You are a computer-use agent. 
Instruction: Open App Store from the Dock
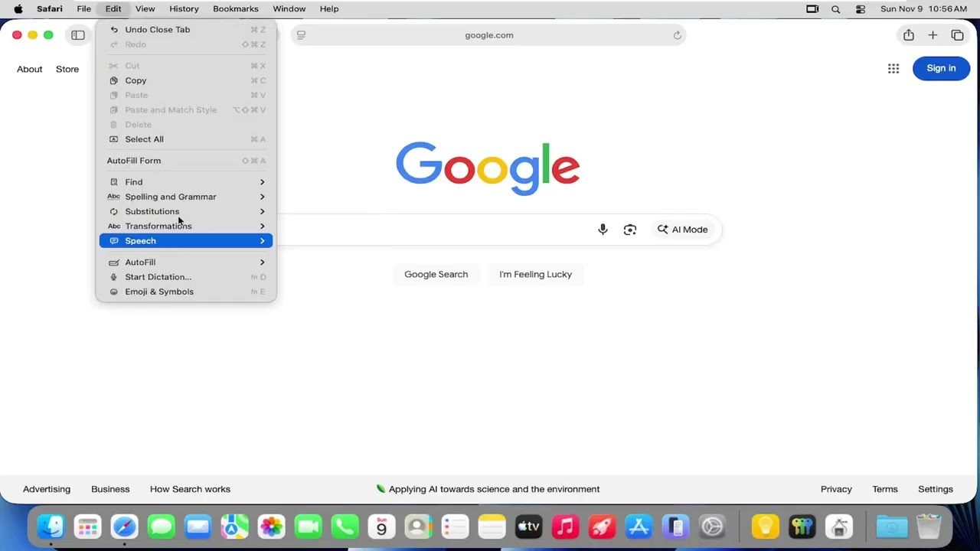639,527
